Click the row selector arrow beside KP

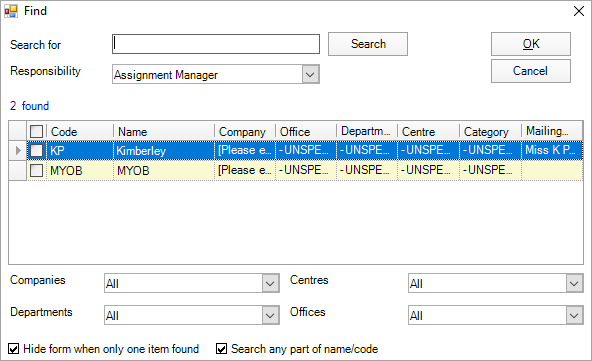tap(18, 151)
